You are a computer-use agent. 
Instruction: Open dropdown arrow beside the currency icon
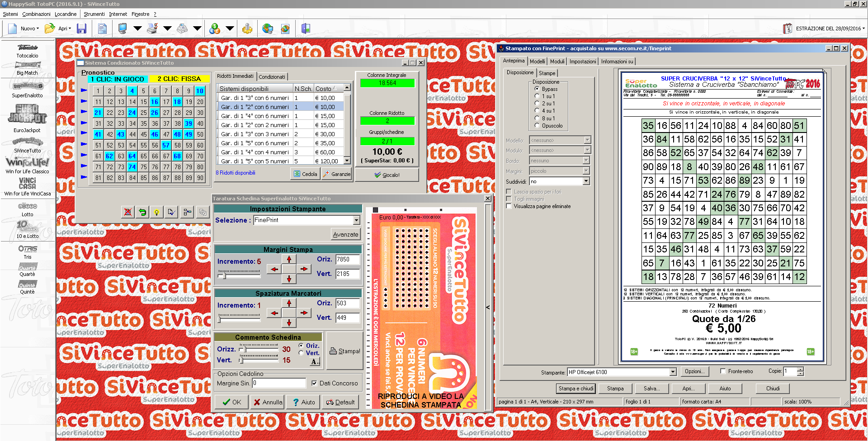pos(230,28)
